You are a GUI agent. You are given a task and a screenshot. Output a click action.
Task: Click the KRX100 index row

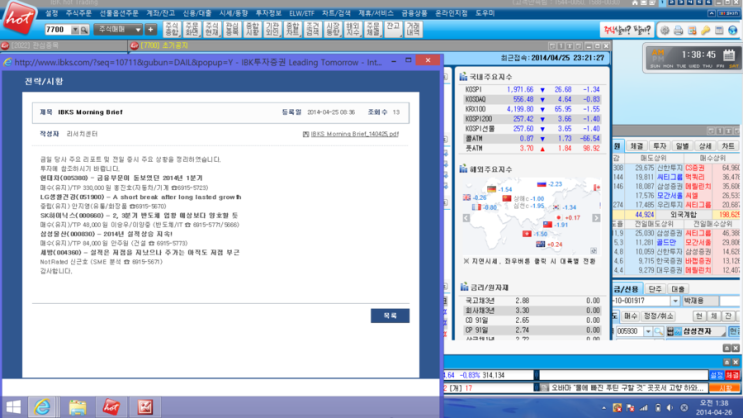pos(533,109)
